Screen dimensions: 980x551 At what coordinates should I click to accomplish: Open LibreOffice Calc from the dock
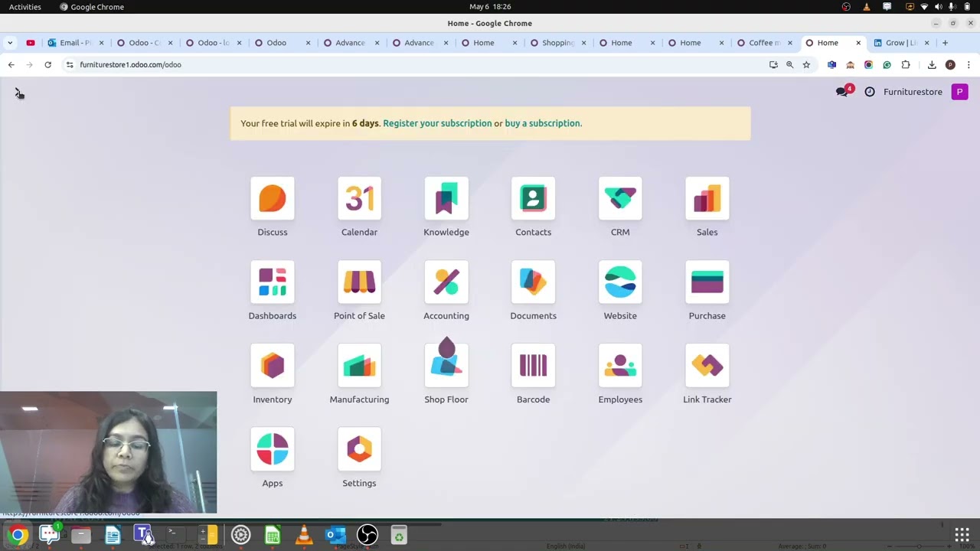pyautogui.click(x=273, y=535)
